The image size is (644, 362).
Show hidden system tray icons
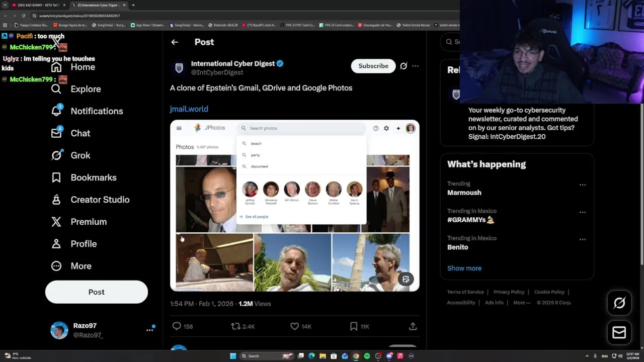pyautogui.click(x=587, y=356)
